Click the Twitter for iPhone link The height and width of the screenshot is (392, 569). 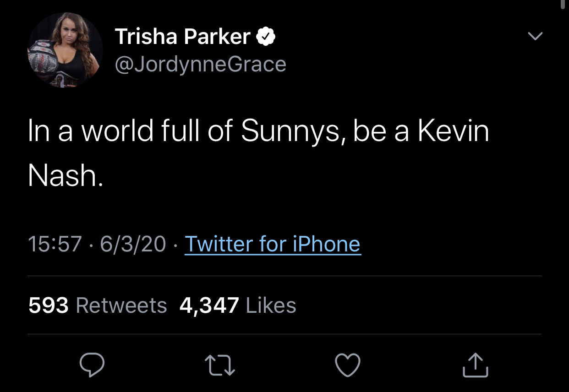273,244
